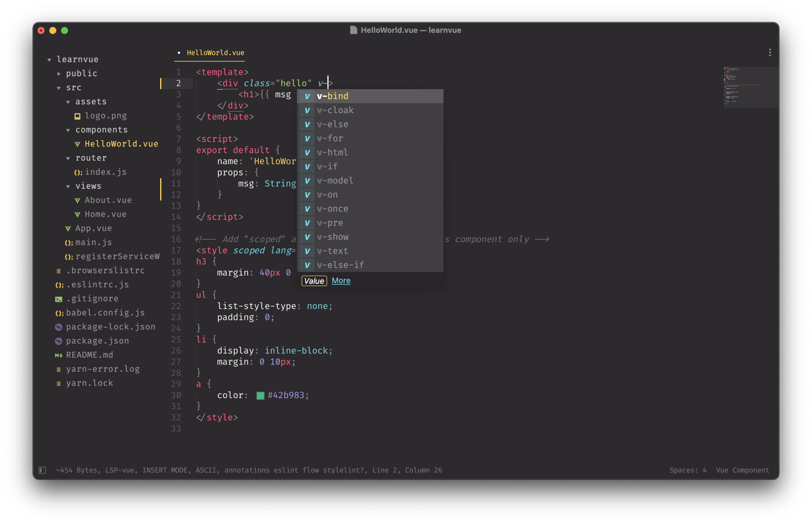Open package.json from the sidebar
The width and height of the screenshot is (812, 523).
[x=97, y=341]
